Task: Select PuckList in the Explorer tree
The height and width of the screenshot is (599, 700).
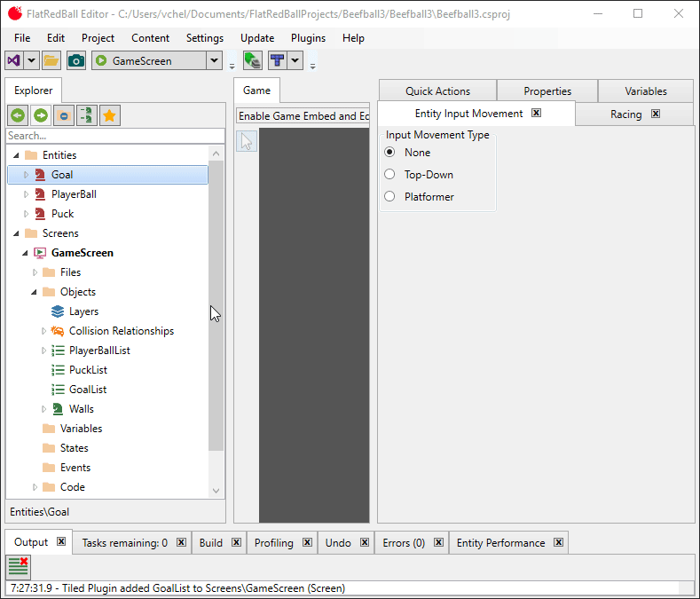Action: (88, 370)
